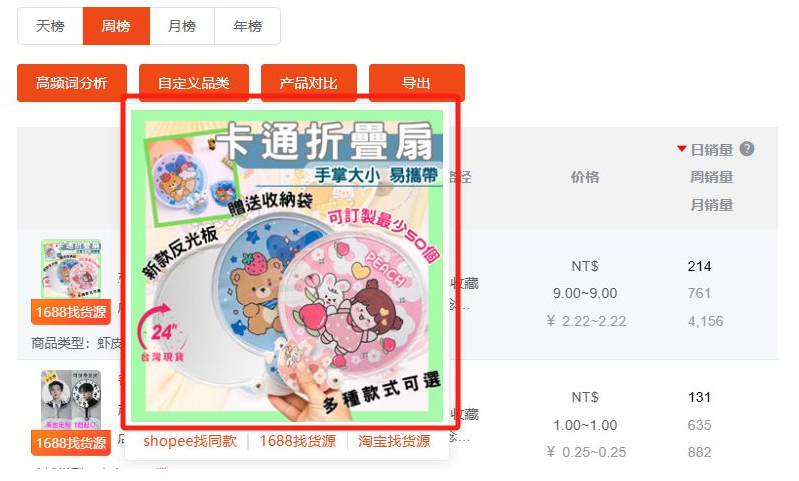
Task: Switch to the 天榜 tab
Action: (x=50, y=26)
